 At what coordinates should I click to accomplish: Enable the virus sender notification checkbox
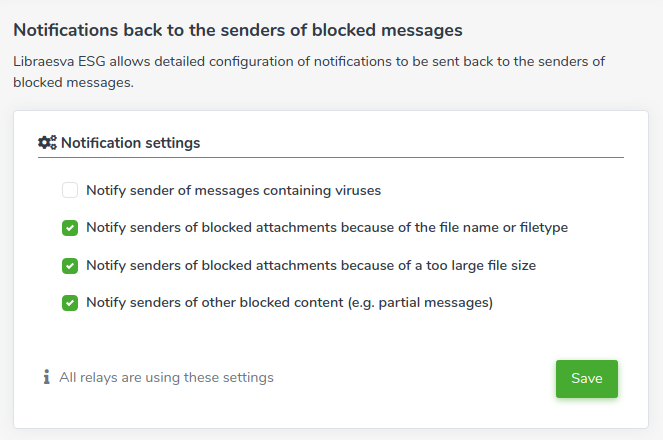pyautogui.click(x=70, y=190)
